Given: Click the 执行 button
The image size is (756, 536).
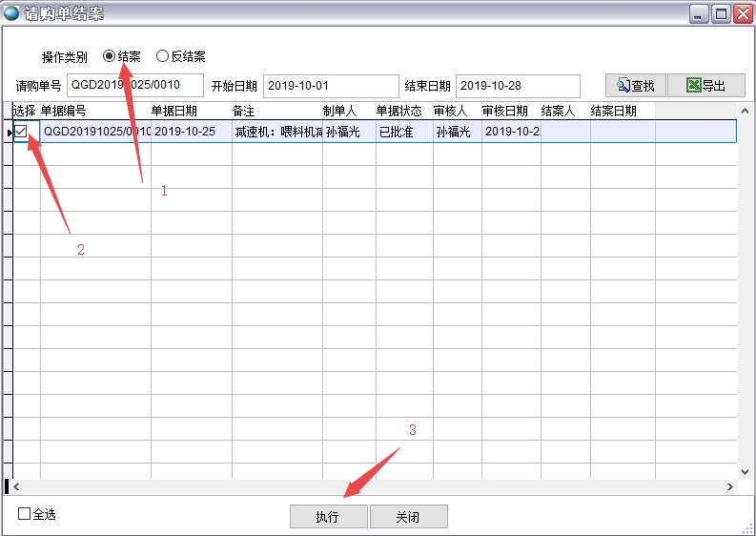Looking at the screenshot, I should pyautogui.click(x=328, y=516).
